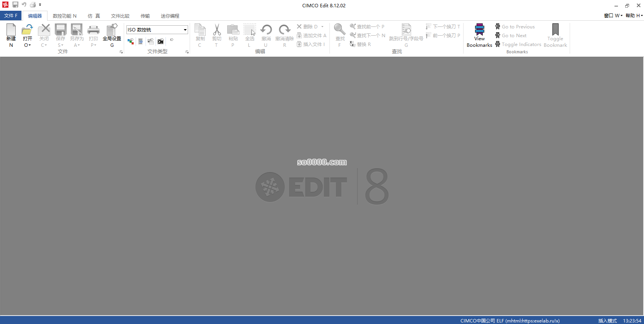This screenshot has width=644, height=324.
Task: Click 下一个换刀 T button
Action: coord(443,26)
